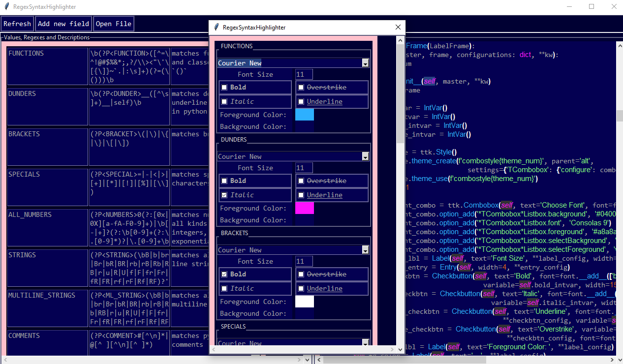
Task: Click the Refresh button
Action: tap(17, 24)
